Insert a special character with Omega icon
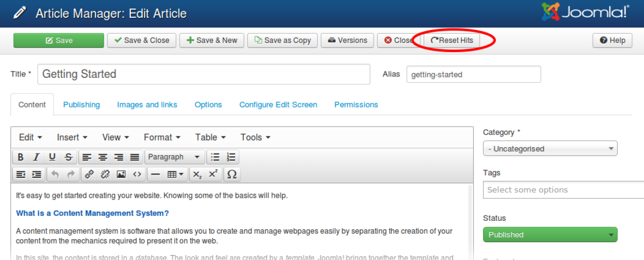The width and height of the screenshot is (644, 260). tap(231, 174)
